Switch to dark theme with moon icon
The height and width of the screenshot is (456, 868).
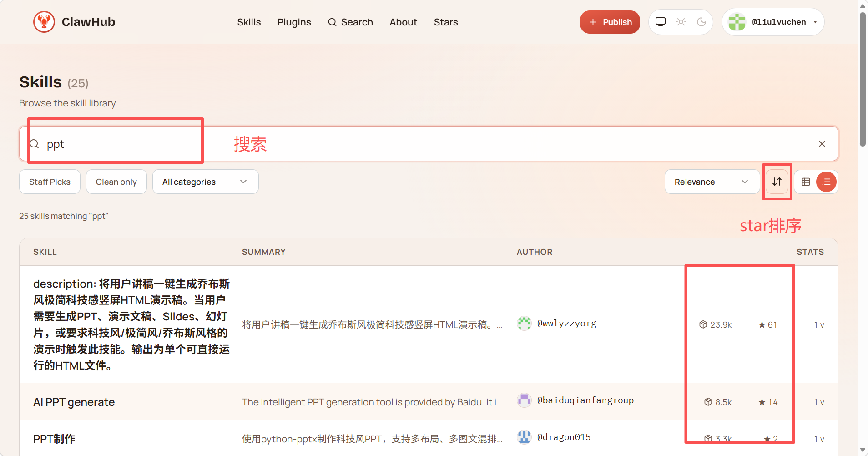tap(701, 22)
